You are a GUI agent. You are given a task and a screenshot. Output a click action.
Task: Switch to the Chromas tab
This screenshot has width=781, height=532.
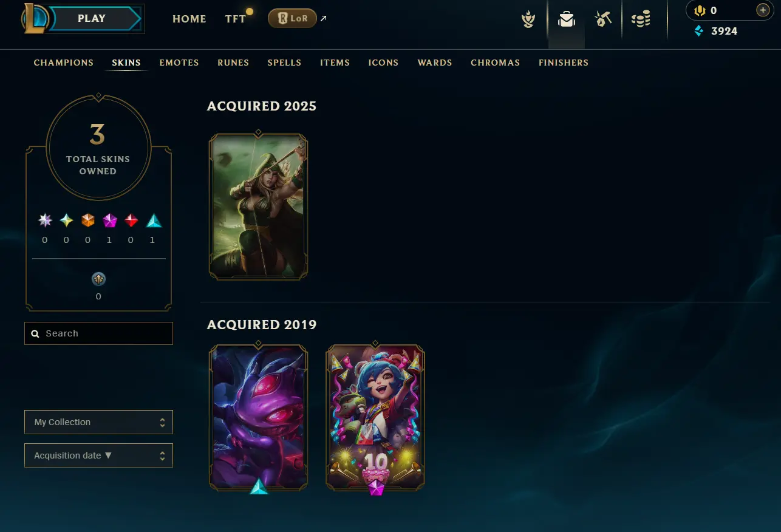(495, 63)
